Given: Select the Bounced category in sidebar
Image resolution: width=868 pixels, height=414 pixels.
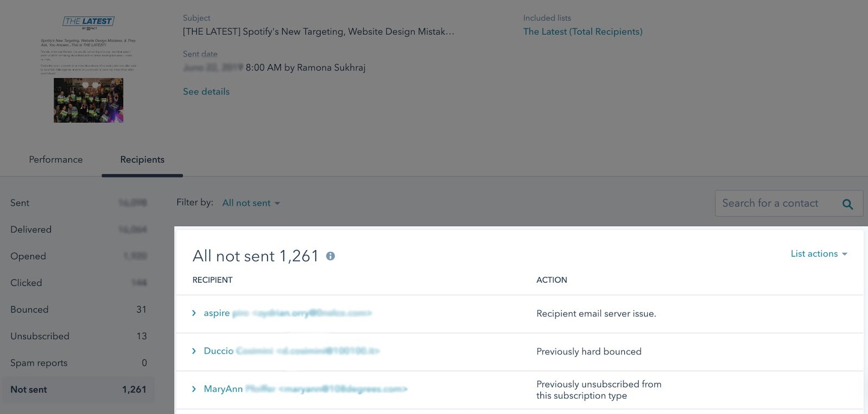Looking at the screenshot, I should click(x=29, y=309).
